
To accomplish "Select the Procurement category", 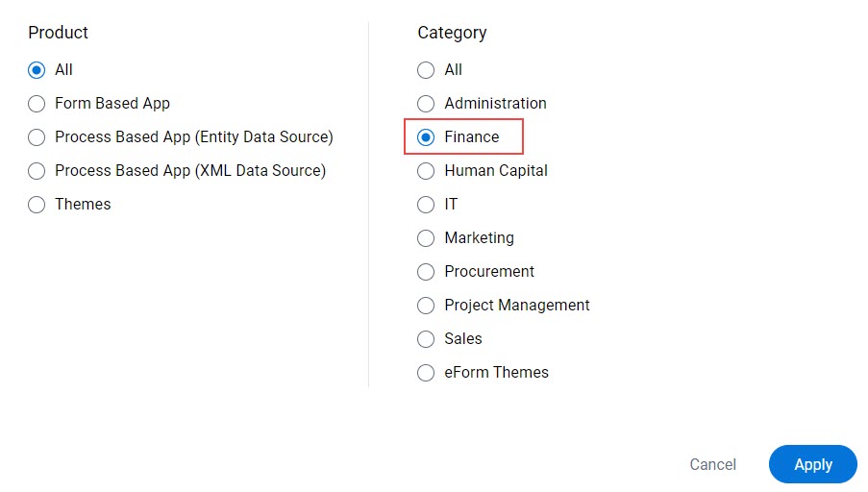I will (x=426, y=272).
